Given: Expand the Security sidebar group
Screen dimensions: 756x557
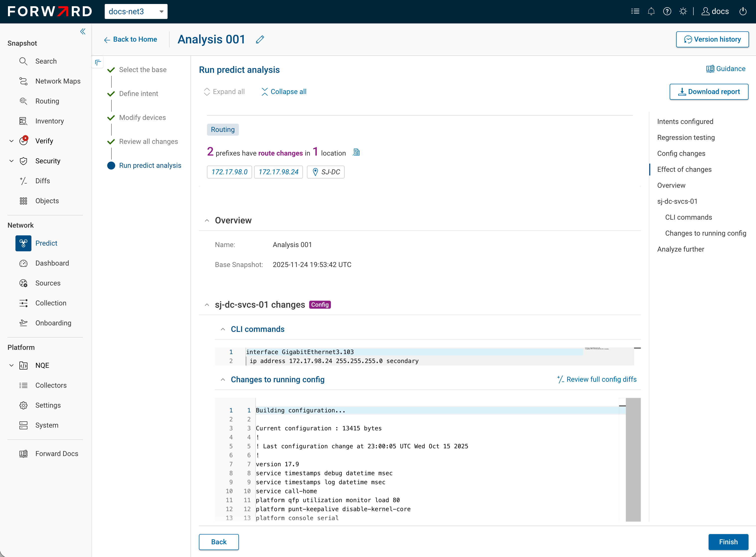Looking at the screenshot, I should tap(11, 161).
